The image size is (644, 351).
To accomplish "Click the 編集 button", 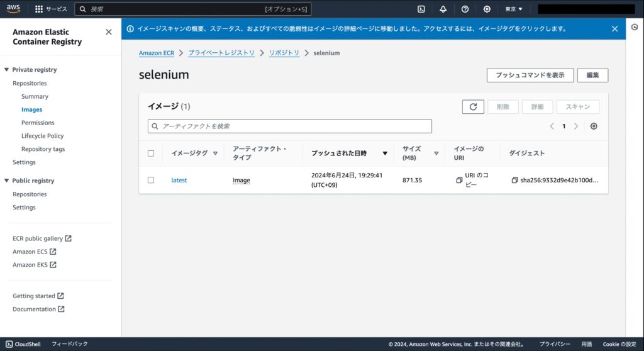I will tap(592, 75).
